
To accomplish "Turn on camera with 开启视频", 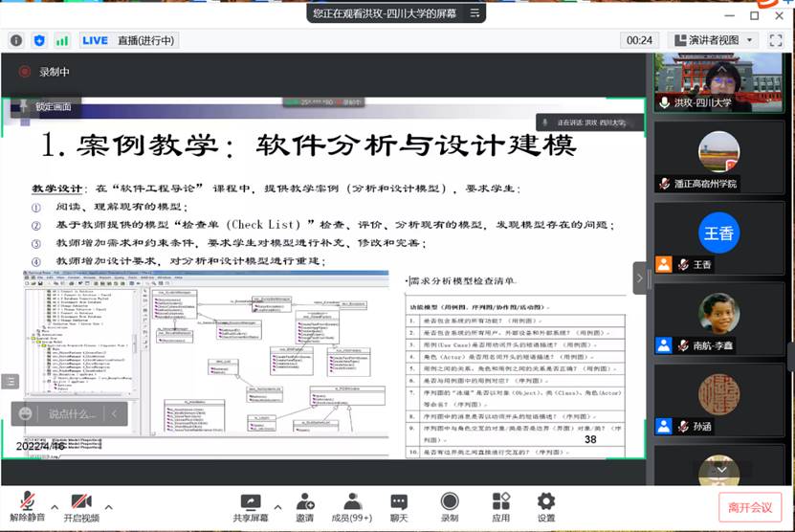I will (x=81, y=506).
